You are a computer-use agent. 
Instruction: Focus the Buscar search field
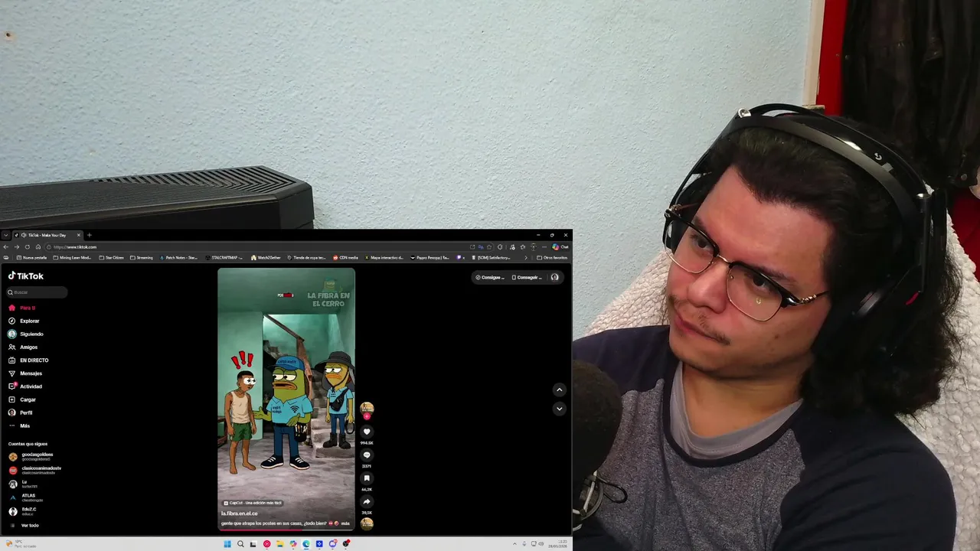[x=38, y=292]
